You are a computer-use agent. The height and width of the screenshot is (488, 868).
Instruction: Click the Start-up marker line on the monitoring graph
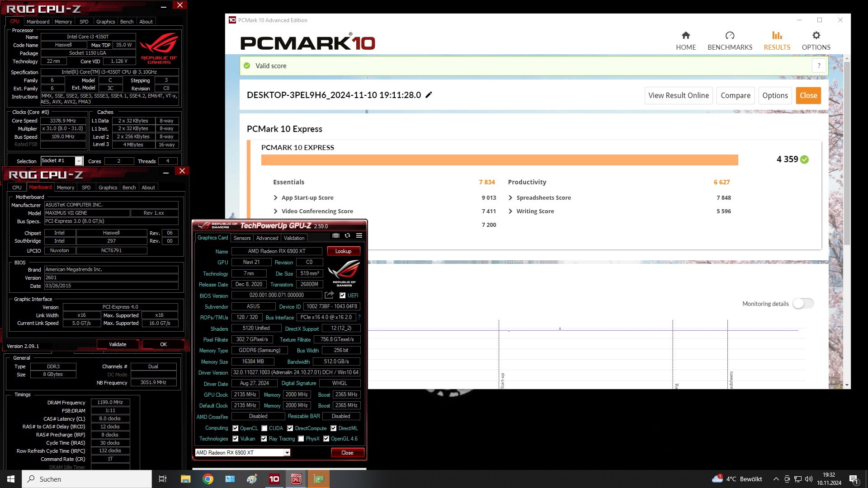click(x=499, y=354)
